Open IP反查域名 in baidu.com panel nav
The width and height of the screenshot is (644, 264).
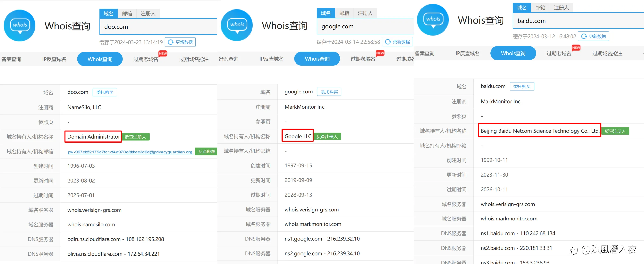[467, 53]
